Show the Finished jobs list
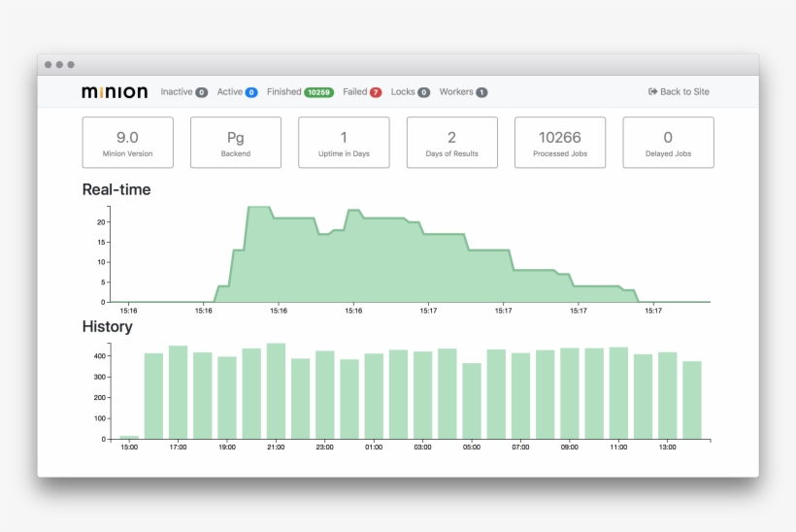Viewport: 796px width, 532px height. [x=283, y=92]
